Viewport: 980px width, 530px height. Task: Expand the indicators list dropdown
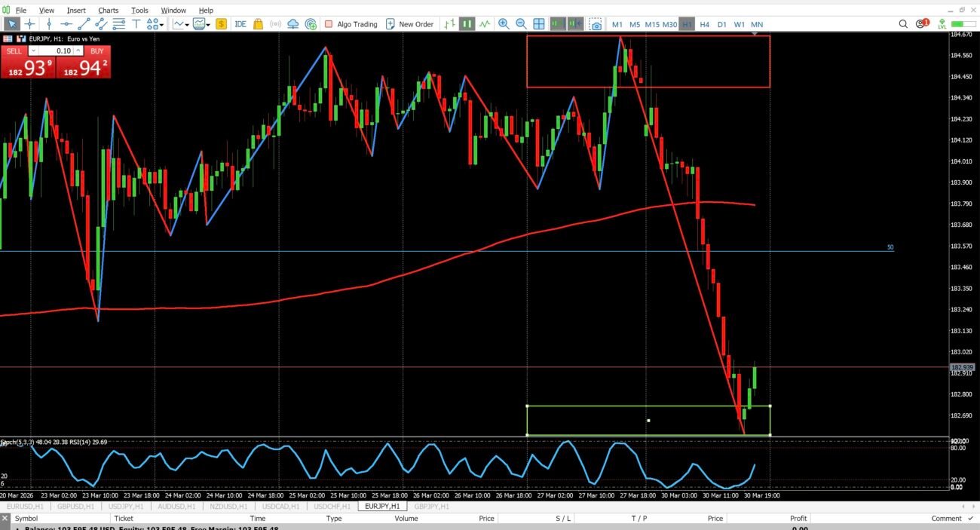tap(188, 25)
